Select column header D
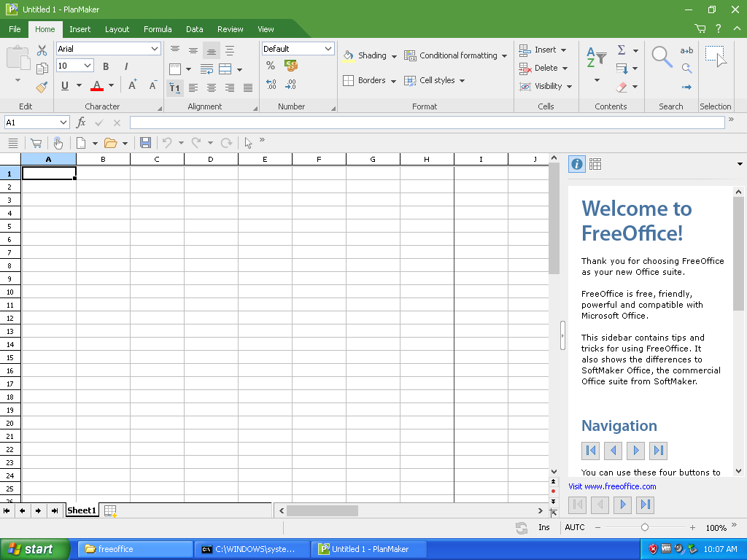 211,159
